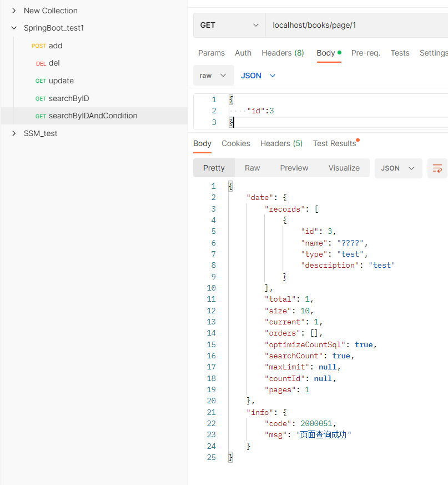The image size is (448, 485).
Task: Expand the New Collection folder
Action: tap(14, 11)
